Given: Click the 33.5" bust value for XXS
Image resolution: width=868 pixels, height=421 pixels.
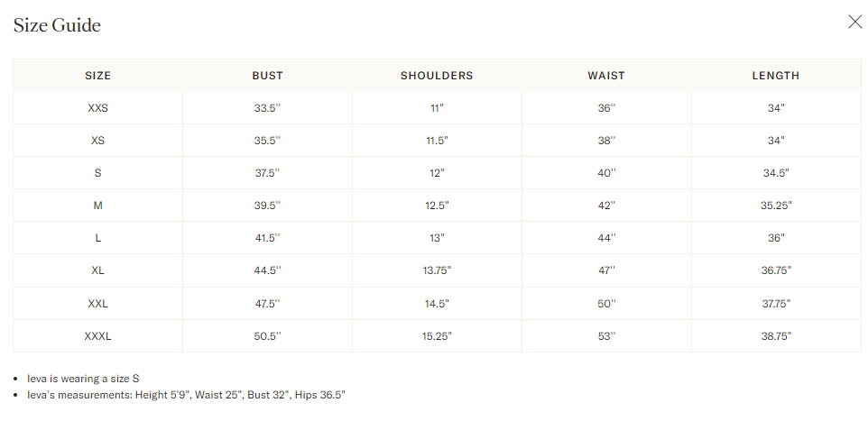Looking at the screenshot, I should 267,108.
